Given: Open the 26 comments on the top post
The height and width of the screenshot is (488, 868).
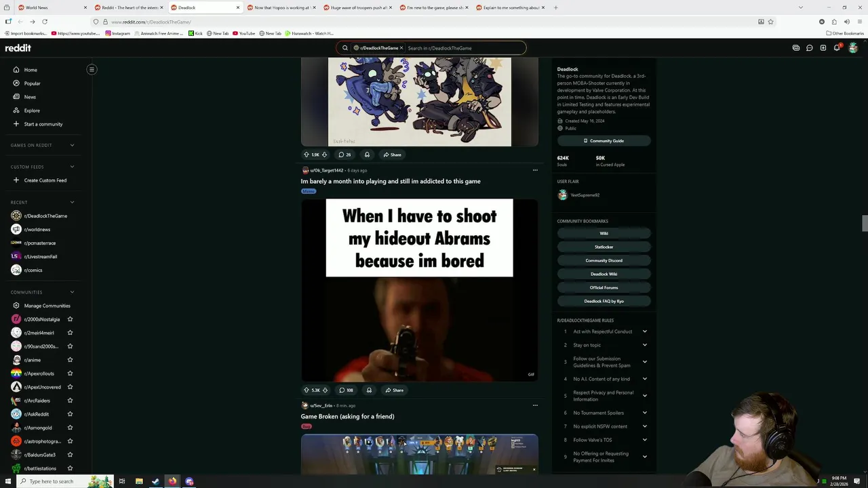Looking at the screenshot, I should pyautogui.click(x=345, y=155).
